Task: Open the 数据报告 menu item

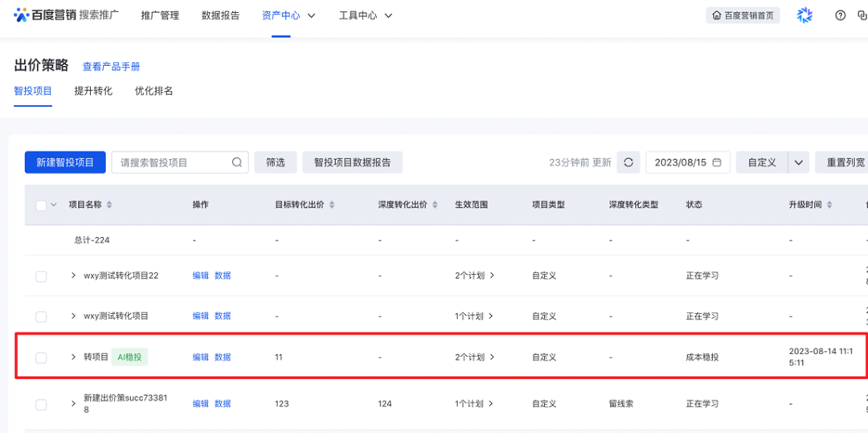Action: (x=220, y=15)
